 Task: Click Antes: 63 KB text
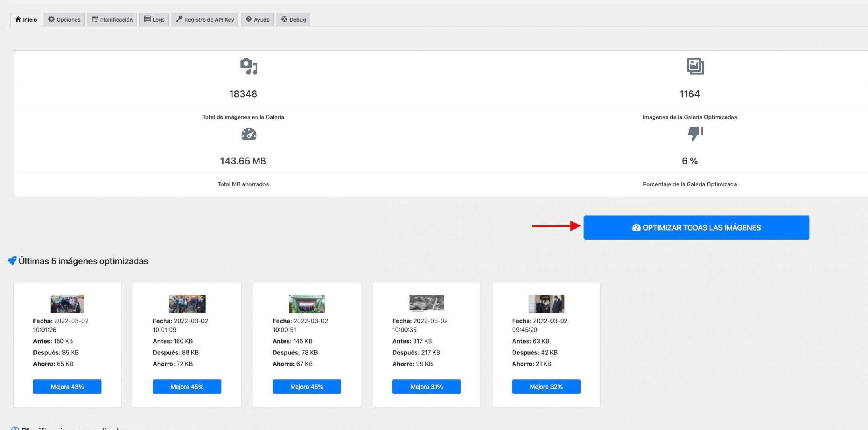pyautogui.click(x=531, y=341)
